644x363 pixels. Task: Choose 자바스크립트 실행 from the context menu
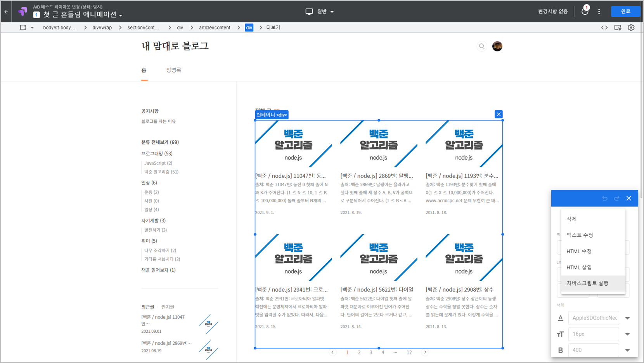tap(593, 283)
